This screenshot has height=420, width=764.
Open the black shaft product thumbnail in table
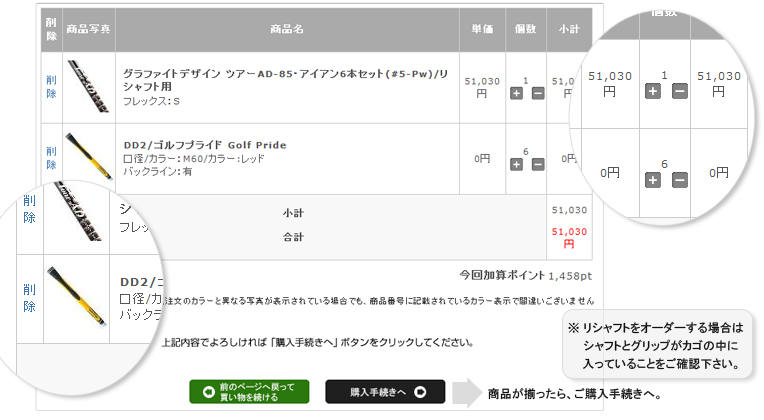[x=89, y=86]
